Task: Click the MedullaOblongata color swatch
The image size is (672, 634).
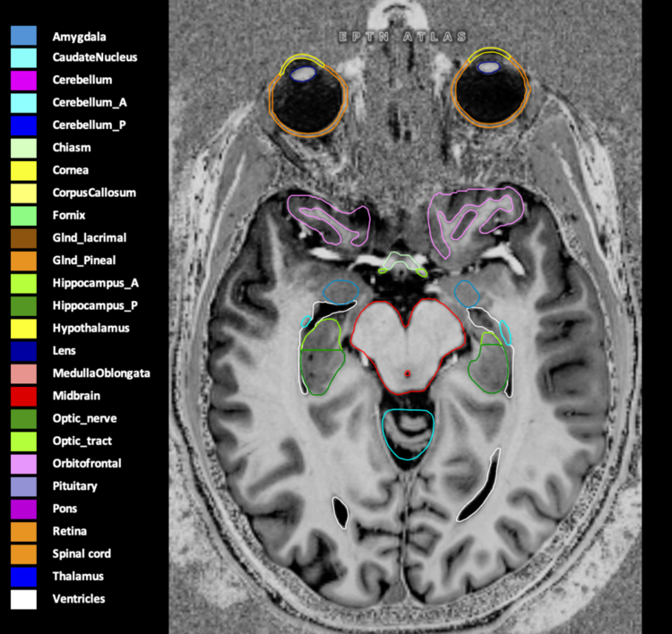Action: pos(23,373)
